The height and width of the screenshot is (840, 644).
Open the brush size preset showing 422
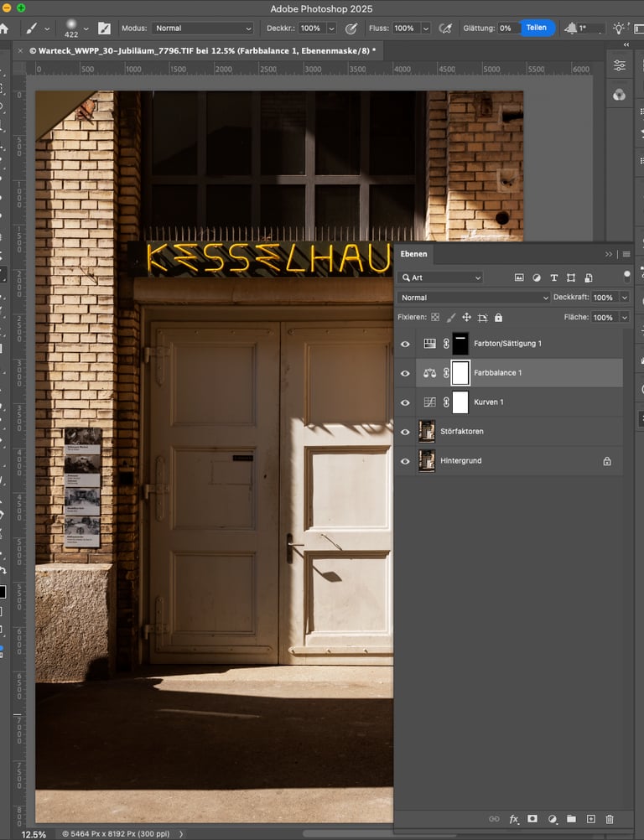[71, 29]
